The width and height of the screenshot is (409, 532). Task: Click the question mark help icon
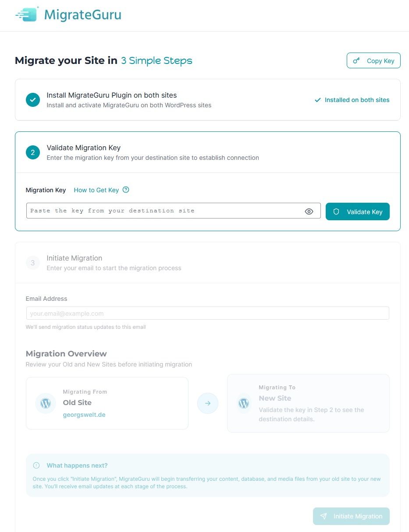coord(126,190)
